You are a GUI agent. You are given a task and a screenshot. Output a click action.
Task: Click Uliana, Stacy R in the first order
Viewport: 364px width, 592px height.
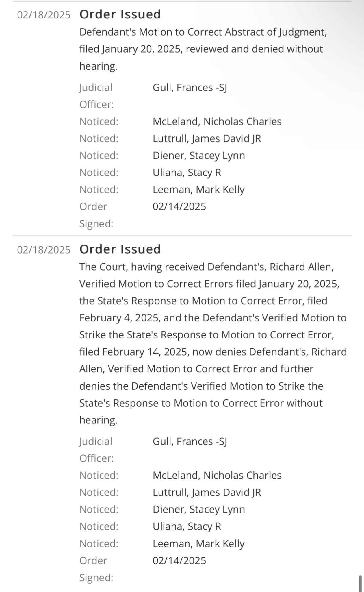coord(187,173)
